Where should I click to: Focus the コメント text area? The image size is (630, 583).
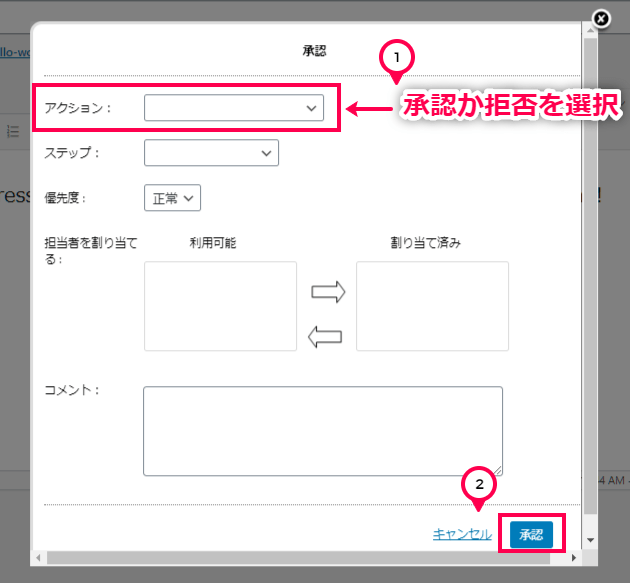coord(323,431)
